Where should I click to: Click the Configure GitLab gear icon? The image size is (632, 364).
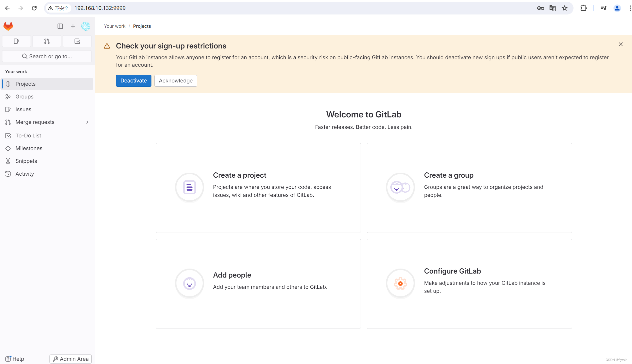click(401, 284)
